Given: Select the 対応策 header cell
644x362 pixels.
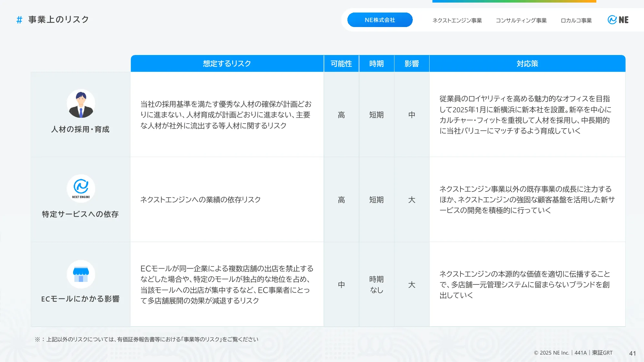Looking at the screenshot, I should pos(527,64).
